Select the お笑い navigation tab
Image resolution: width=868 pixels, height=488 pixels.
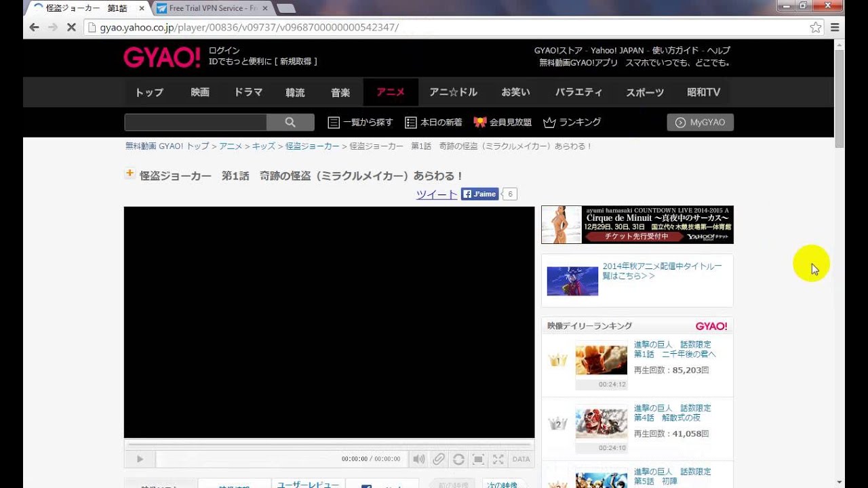(x=515, y=92)
